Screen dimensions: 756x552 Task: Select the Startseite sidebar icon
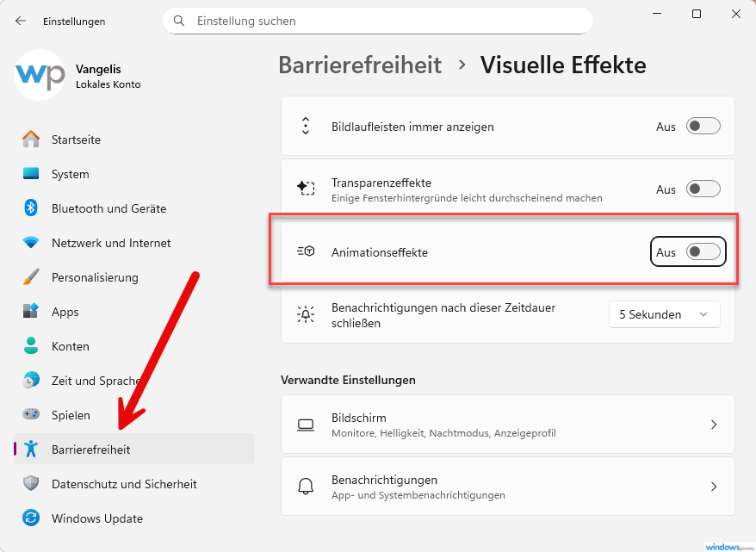click(x=31, y=140)
